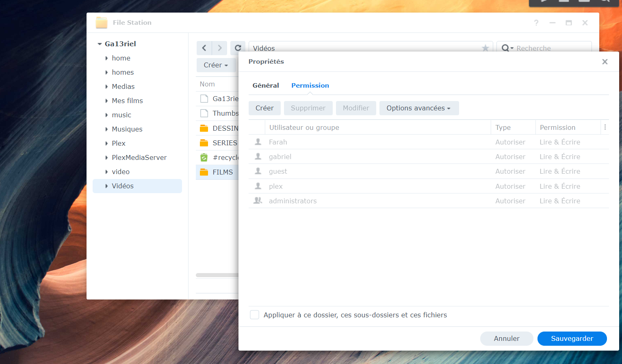Click the horizontal scrollbar in file list
This screenshot has height=364, width=622.
(x=217, y=275)
